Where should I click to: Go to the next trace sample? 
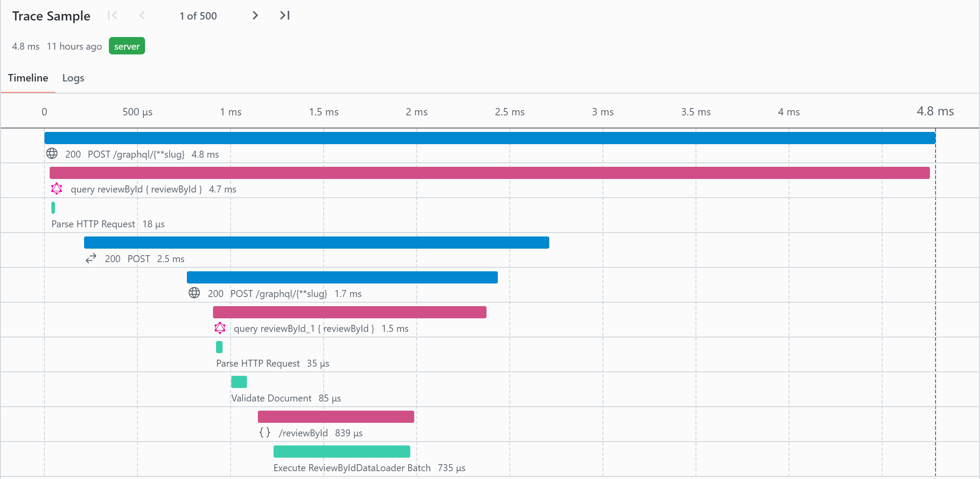[255, 16]
